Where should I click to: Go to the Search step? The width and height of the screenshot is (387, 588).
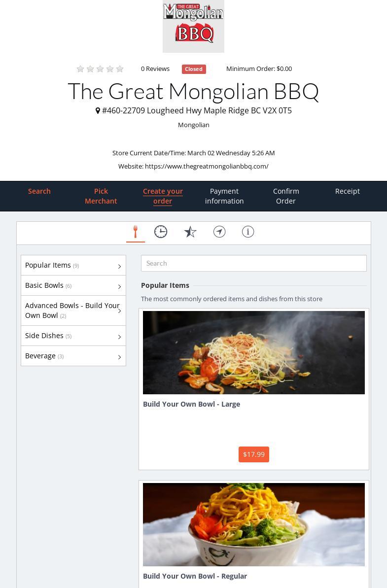coord(39,191)
